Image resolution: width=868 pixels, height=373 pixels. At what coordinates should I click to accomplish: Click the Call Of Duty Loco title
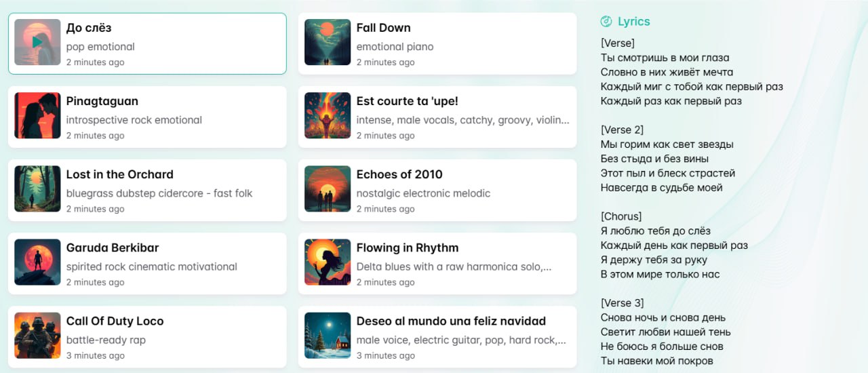pyautogui.click(x=115, y=321)
